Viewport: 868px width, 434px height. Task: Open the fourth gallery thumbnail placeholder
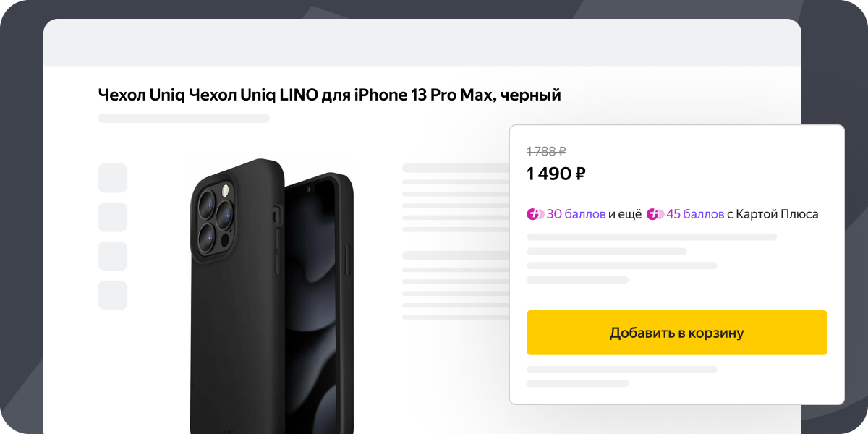(x=112, y=295)
